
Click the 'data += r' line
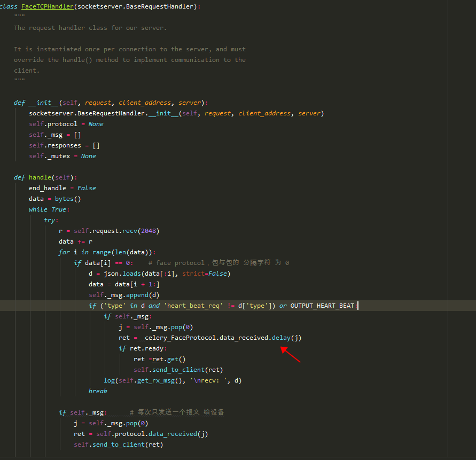point(75,241)
